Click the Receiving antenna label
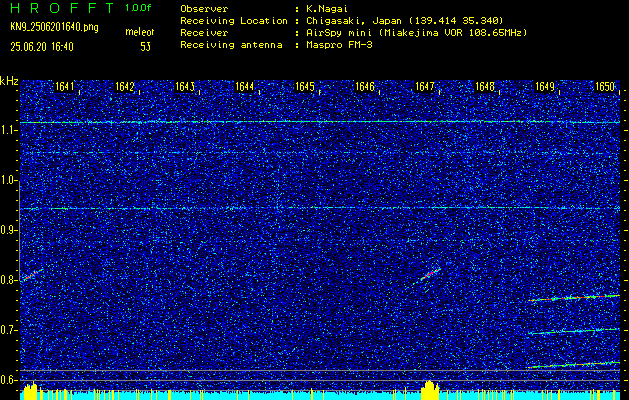629x400 pixels. [231, 45]
